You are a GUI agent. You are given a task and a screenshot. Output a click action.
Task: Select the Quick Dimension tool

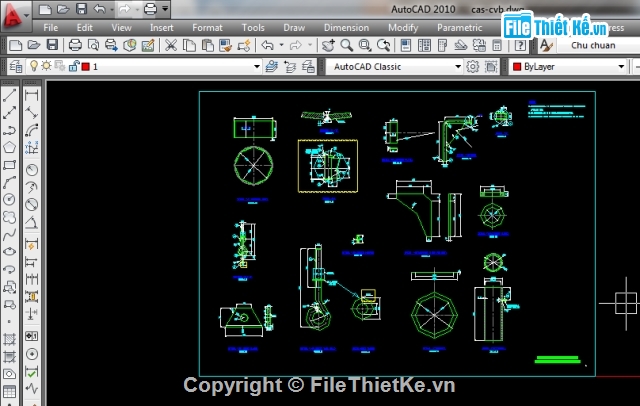point(31,244)
